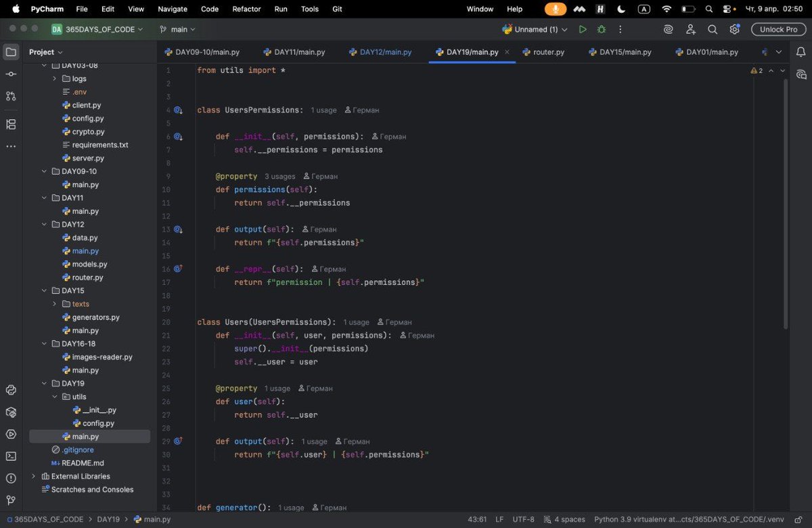The width and height of the screenshot is (812, 528).
Task: Open the Project view dropdown header
Action: pos(46,52)
